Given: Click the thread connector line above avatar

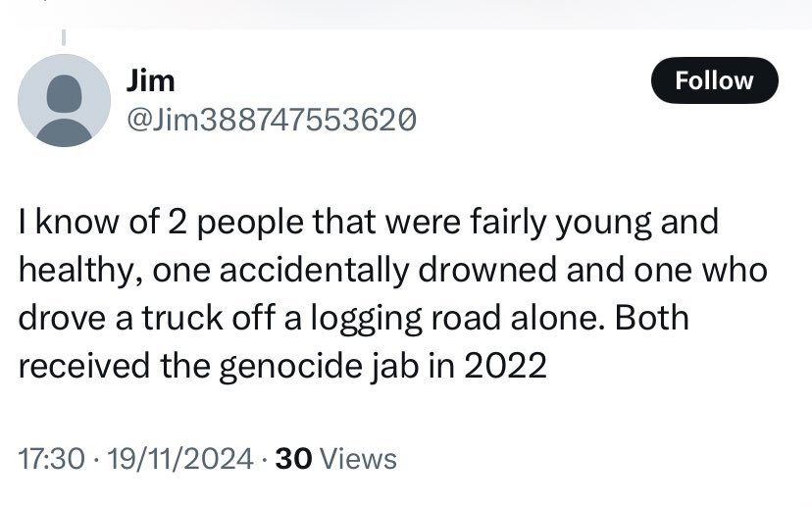Looking at the screenshot, I should (x=65, y=37).
